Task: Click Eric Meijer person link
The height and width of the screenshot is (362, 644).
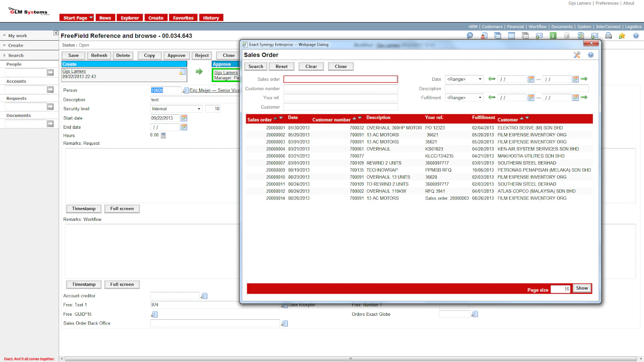Action: point(215,90)
